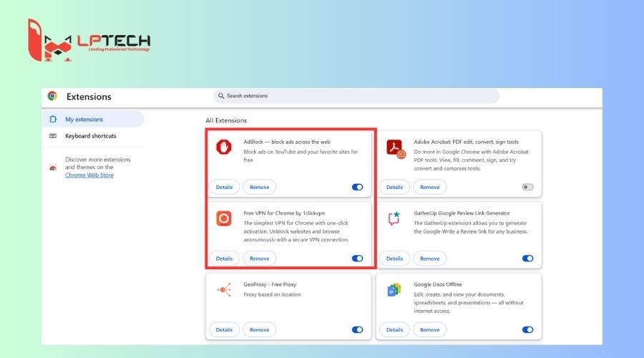Click the My extensions puzzle icon

53,119
